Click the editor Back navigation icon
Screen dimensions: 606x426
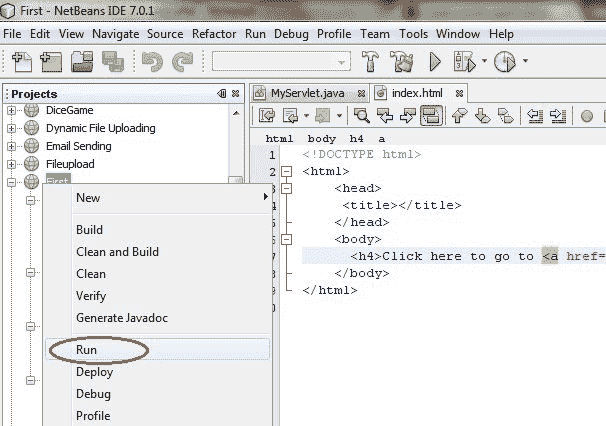pos(290,115)
